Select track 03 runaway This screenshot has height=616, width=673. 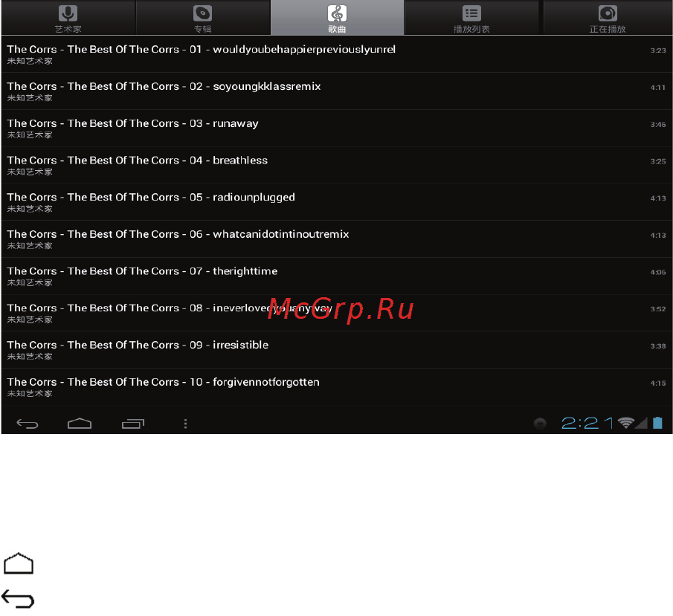click(336, 128)
